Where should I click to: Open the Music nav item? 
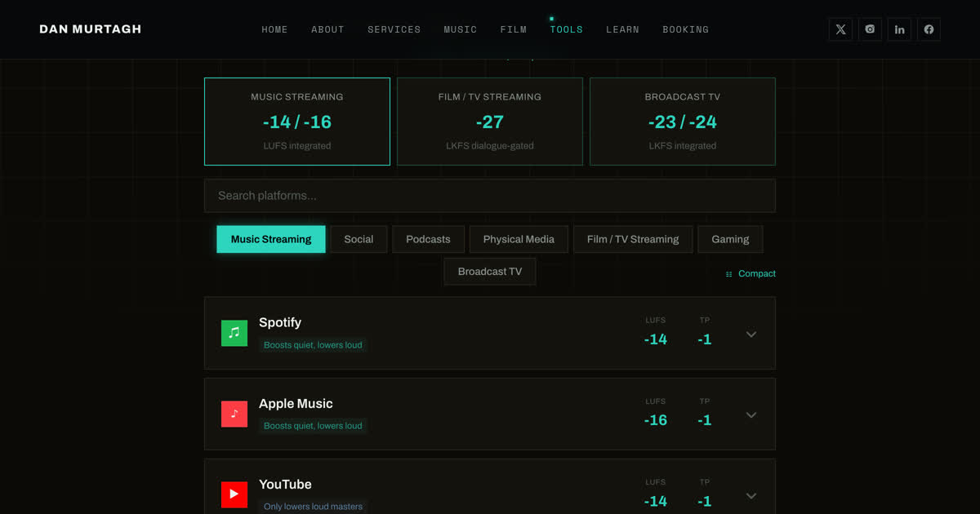461,29
